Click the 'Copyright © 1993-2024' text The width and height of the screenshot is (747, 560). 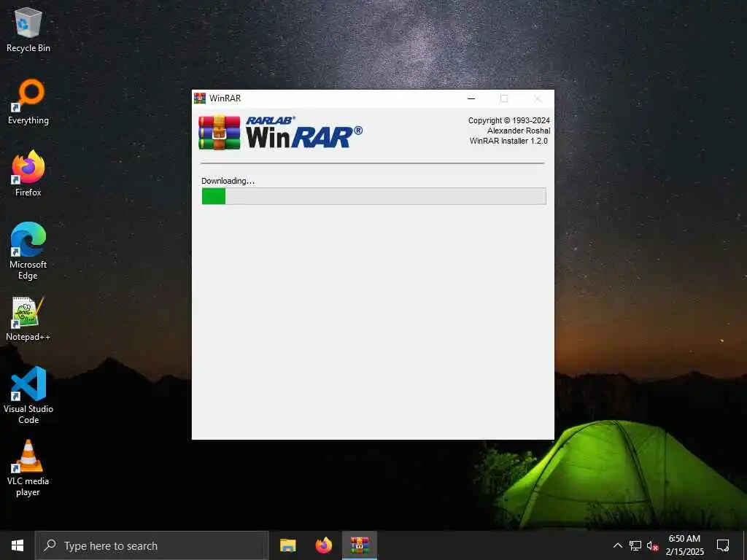[508, 120]
